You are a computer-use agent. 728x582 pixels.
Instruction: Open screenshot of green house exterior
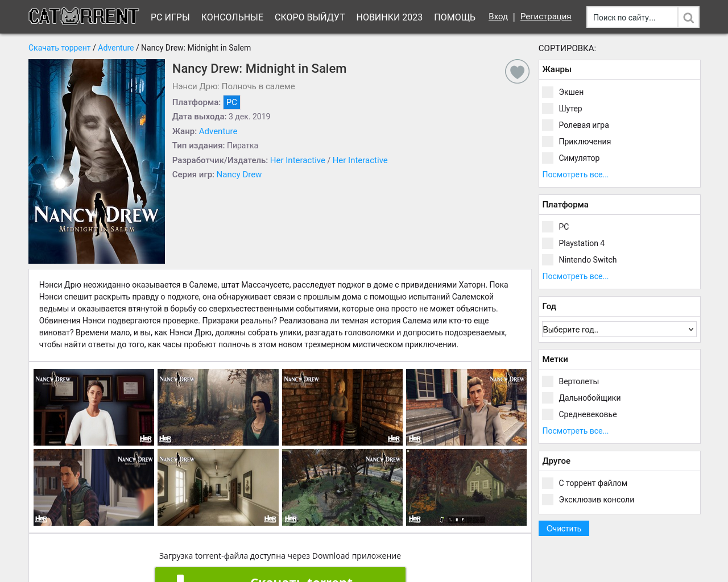pos(466,487)
